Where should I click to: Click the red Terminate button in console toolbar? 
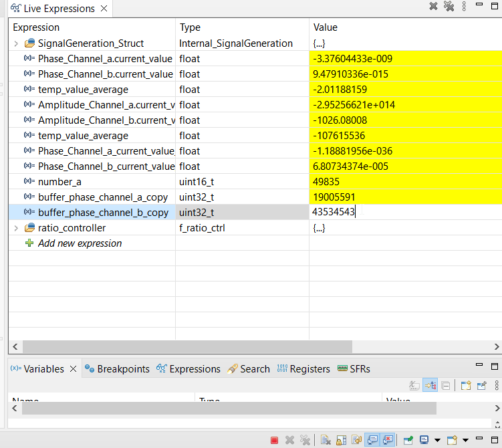point(274,441)
